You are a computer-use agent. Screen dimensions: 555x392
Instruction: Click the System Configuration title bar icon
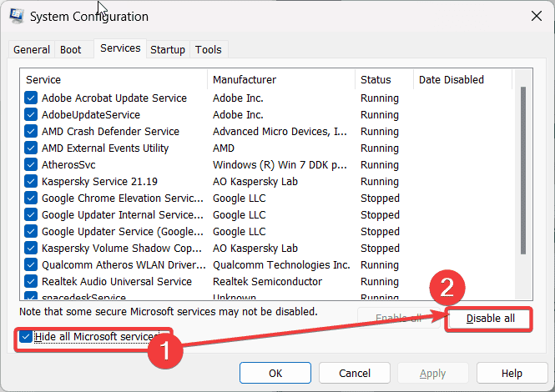pyautogui.click(x=17, y=16)
